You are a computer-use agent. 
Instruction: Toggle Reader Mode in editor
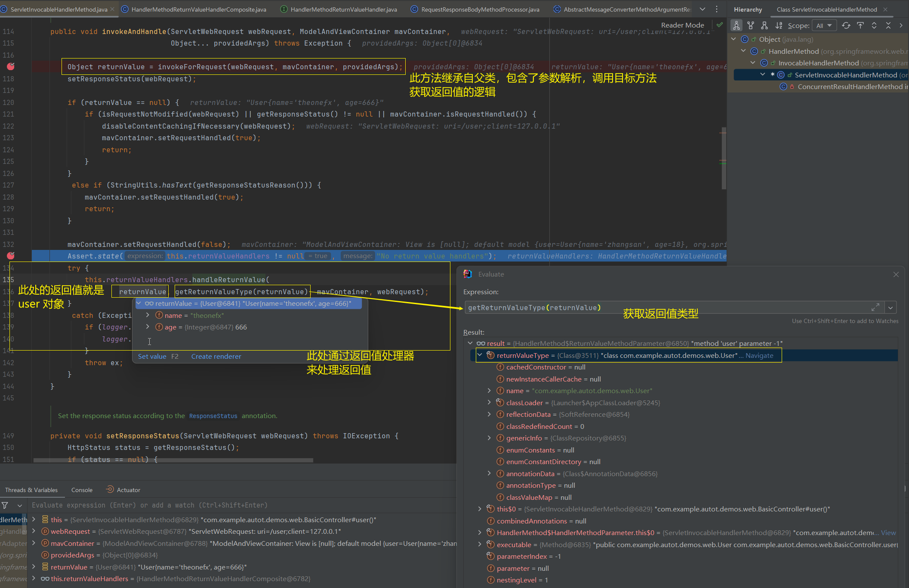pyautogui.click(x=682, y=25)
